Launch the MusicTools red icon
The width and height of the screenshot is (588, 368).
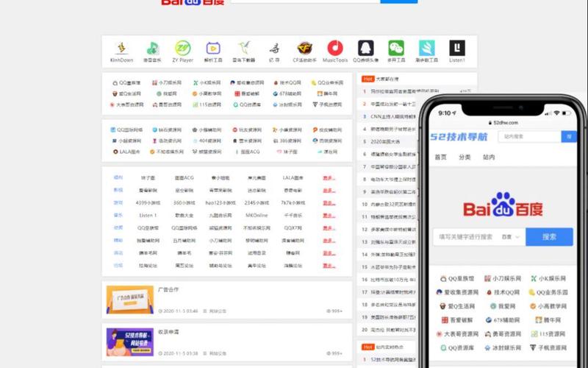click(x=335, y=49)
